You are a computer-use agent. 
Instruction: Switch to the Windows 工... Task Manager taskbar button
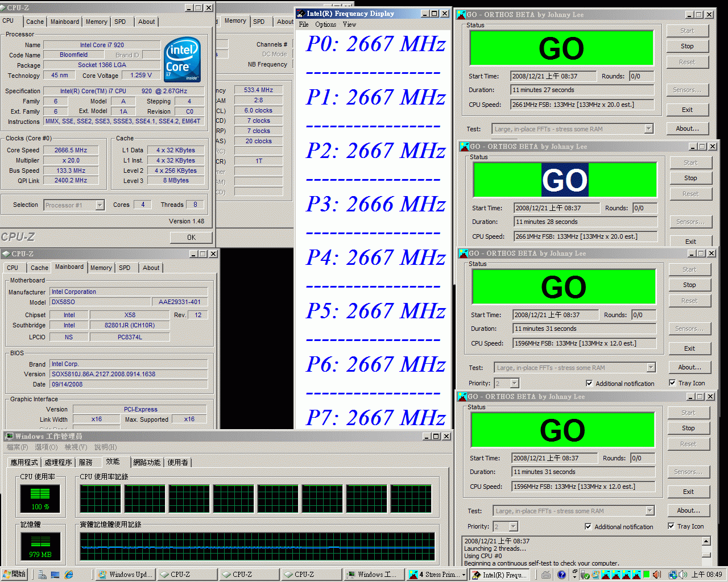[373, 575]
